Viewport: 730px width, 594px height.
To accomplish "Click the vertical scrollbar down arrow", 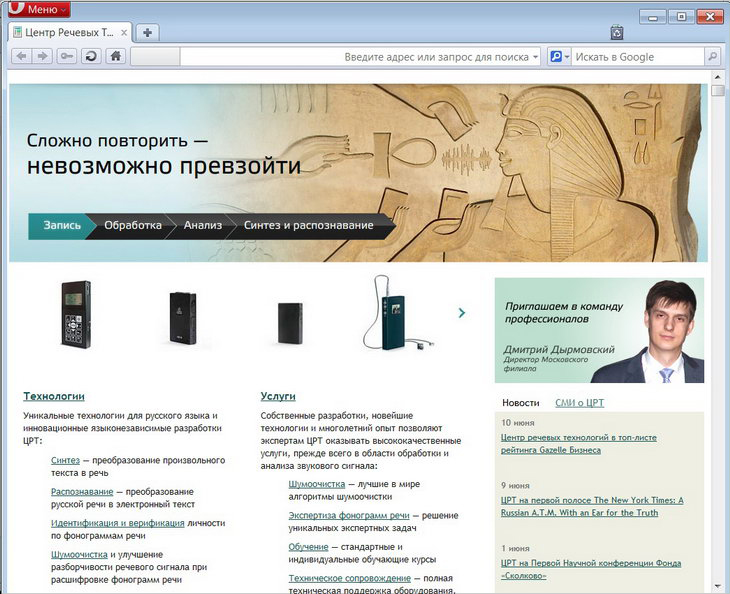I will tap(718, 586).
